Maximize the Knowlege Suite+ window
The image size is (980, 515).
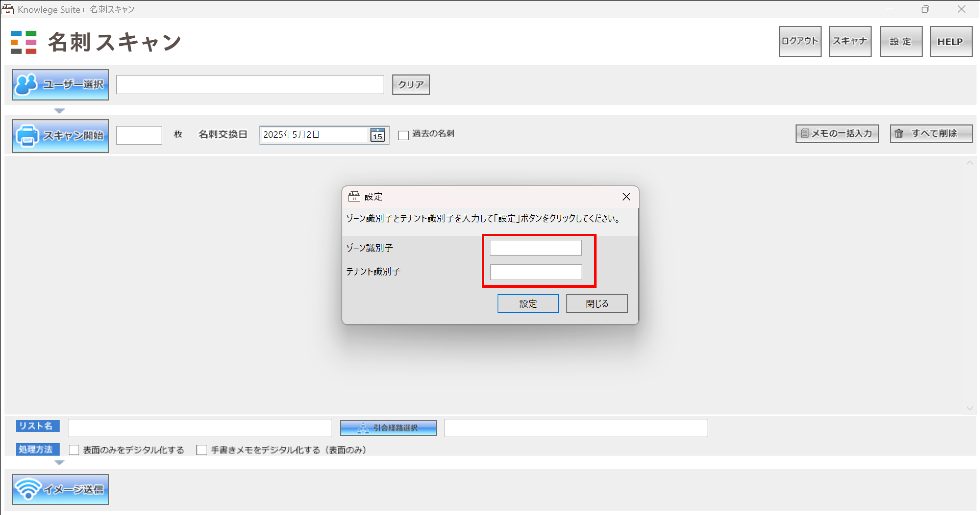click(925, 9)
